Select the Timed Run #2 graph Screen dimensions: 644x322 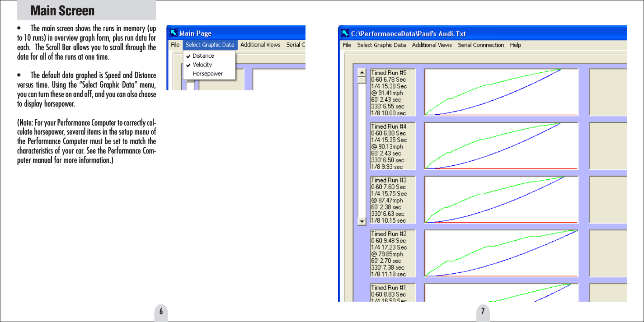(x=501, y=254)
